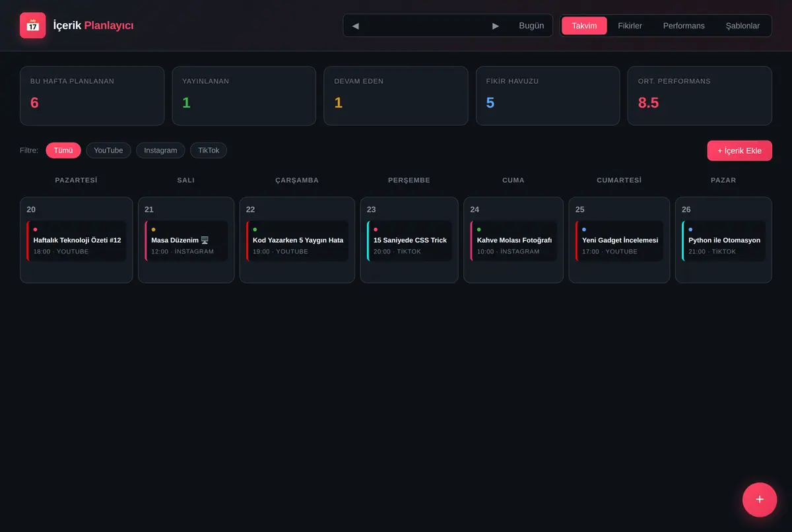The image size is (792, 532).
Task: Jump to today with Bugün button
Action: point(531,26)
